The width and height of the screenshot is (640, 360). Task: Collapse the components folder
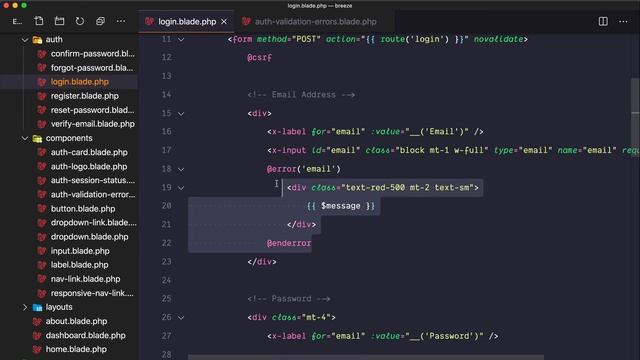tap(25, 138)
